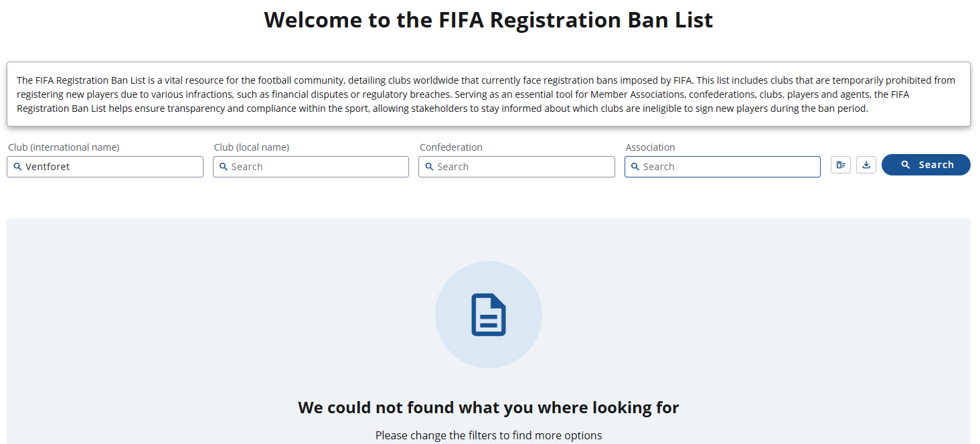Click the magnifier icon in the Association field

click(x=635, y=167)
